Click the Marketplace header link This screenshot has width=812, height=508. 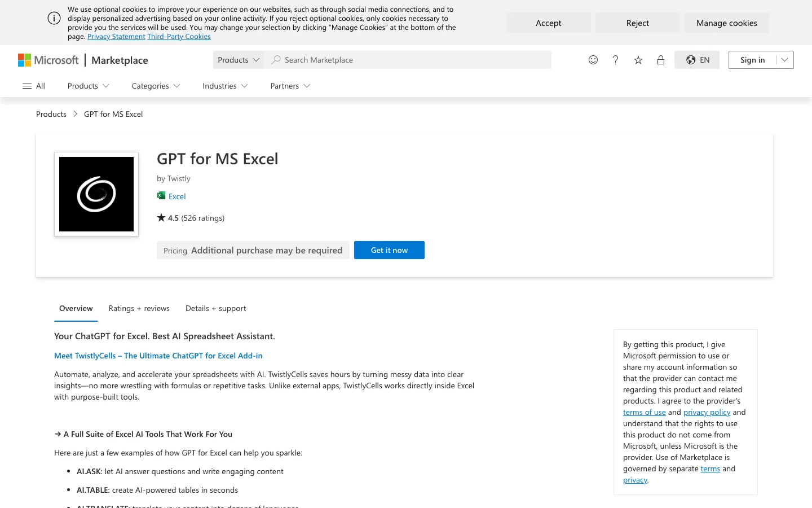(x=120, y=60)
